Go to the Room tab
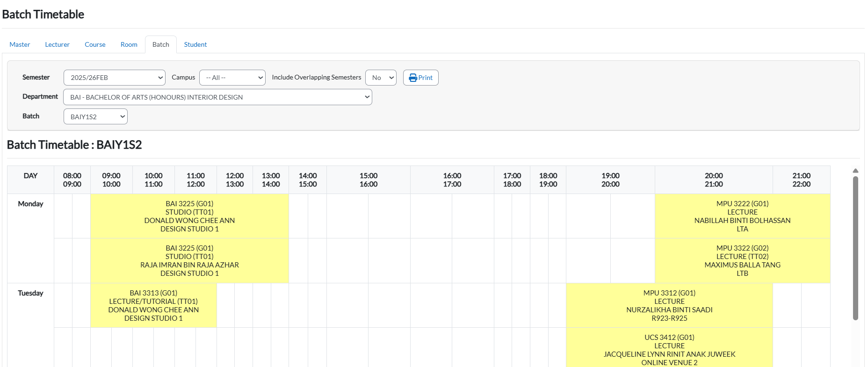The height and width of the screenshot is (367, 868). coord(129,44)
